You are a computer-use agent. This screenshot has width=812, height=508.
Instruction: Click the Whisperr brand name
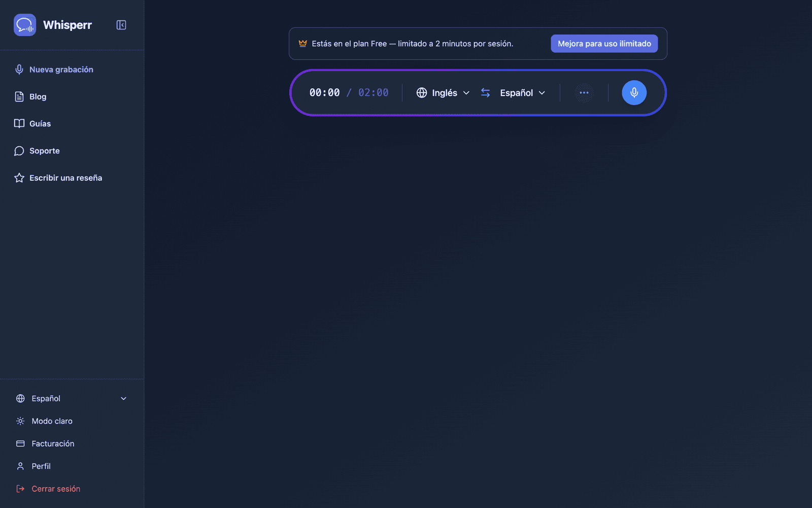(67, 25)
